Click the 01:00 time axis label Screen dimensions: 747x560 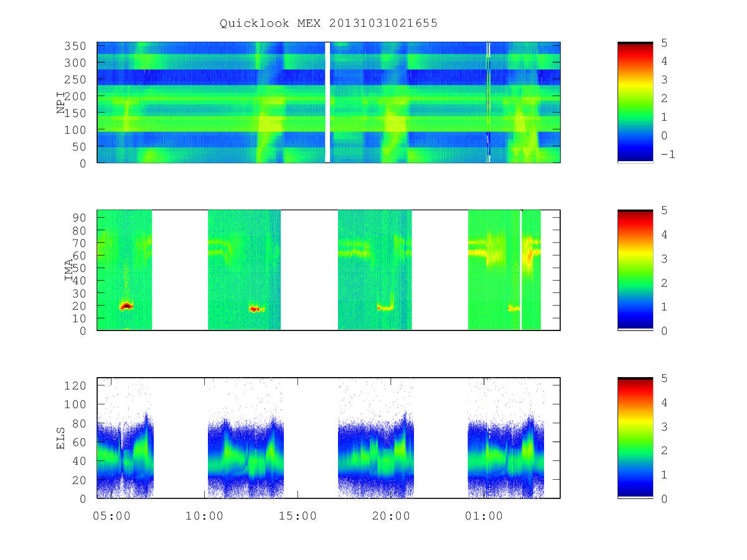pyautogui.click(x=484, y=516)
